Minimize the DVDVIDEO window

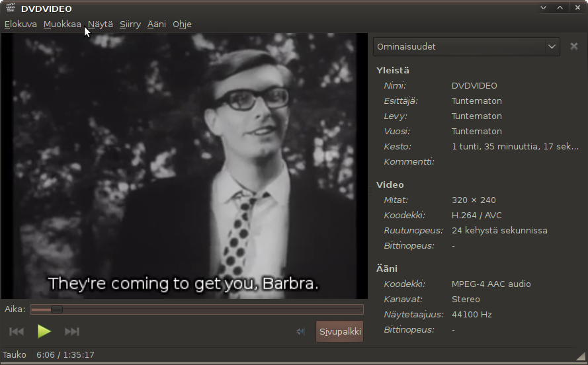pyautogui.click(x=544, y=9)
